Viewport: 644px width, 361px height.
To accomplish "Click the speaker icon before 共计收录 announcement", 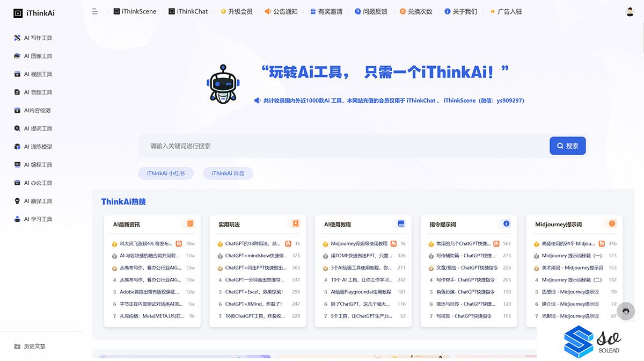I will click(x=257, y=100).
